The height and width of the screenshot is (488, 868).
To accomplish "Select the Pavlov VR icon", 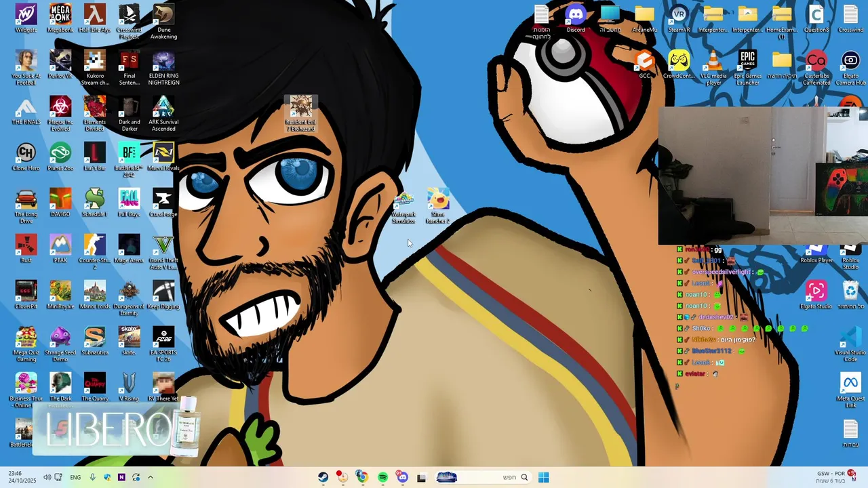I will 60,64.
